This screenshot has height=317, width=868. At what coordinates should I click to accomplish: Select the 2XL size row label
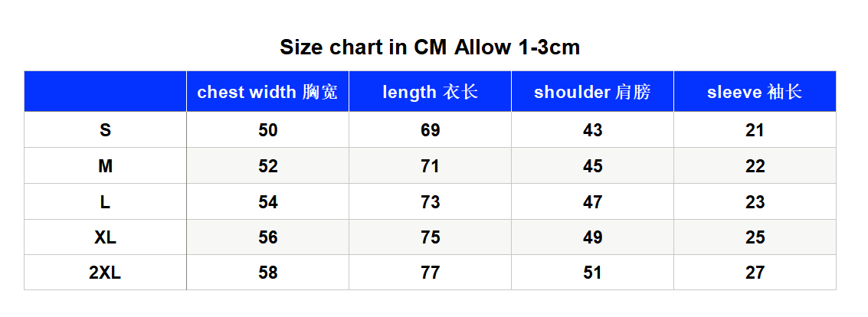(105, 273)
